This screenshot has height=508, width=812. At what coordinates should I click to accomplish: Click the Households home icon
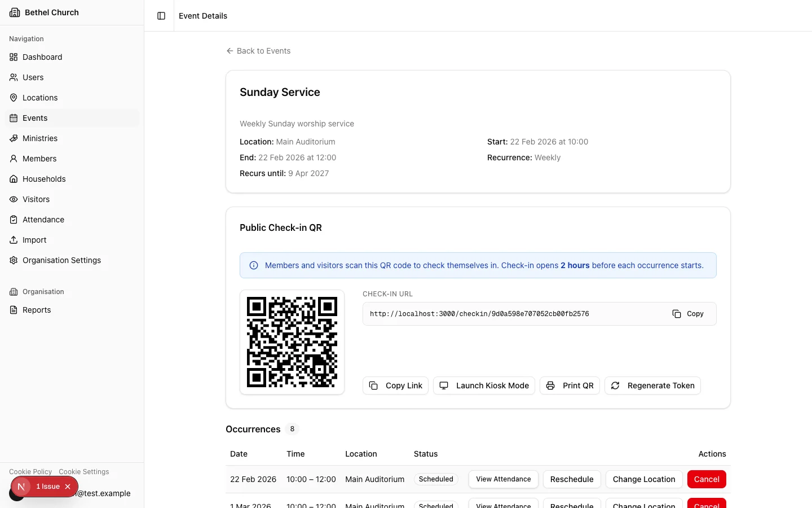14,179
